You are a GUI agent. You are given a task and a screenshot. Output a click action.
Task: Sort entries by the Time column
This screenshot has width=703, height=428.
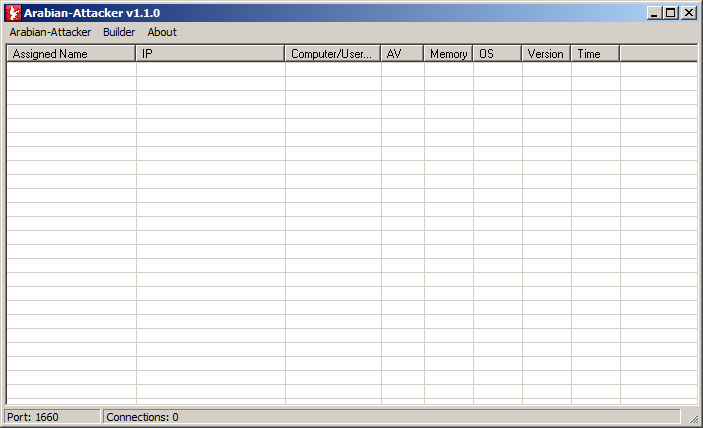[595, 54]
